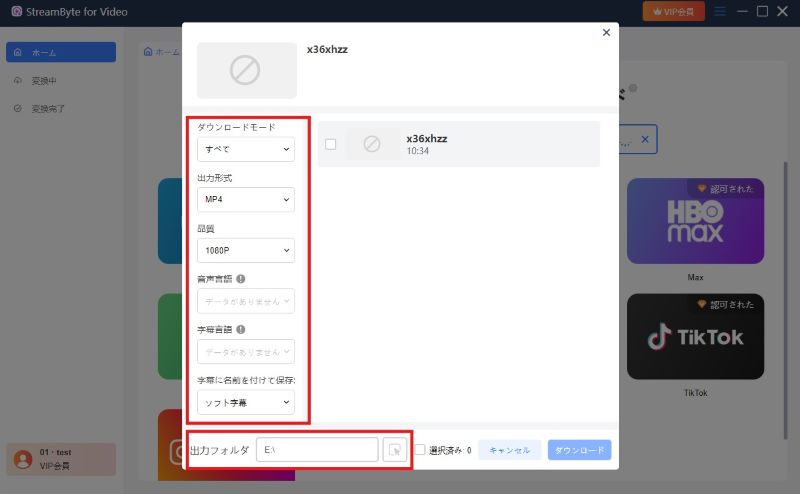Screen dimensions: 800x494
Task: Open the TikTok service card
Action: [x=695, y=336]
